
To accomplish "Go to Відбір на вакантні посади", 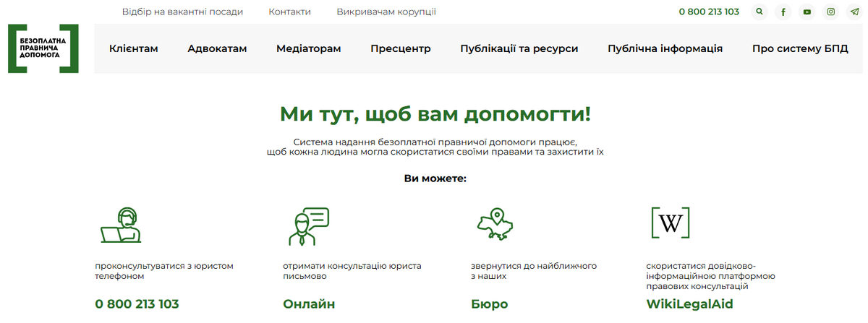I will [183, 12].
